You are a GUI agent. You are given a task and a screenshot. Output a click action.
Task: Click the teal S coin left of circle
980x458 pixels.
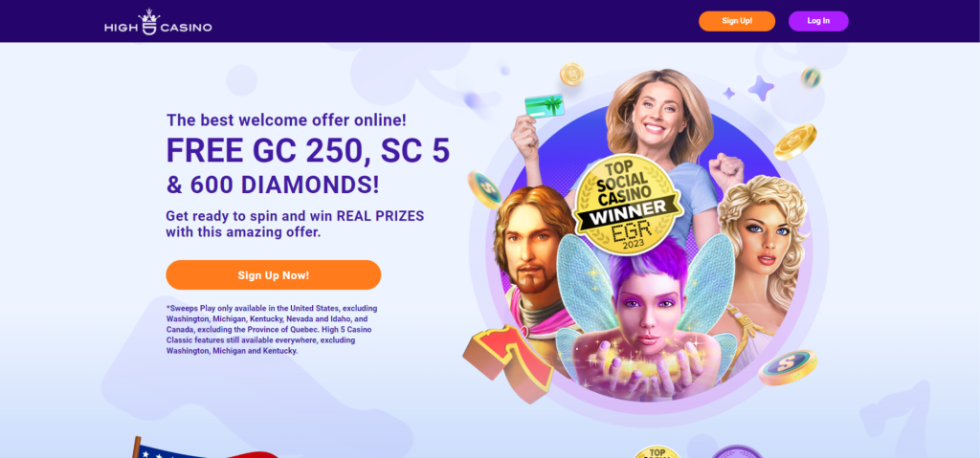click(x=485, y=189)
